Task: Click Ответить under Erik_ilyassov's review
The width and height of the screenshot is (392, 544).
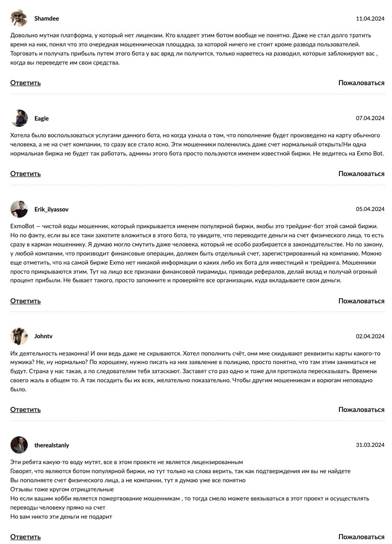Action: (25, 301)
